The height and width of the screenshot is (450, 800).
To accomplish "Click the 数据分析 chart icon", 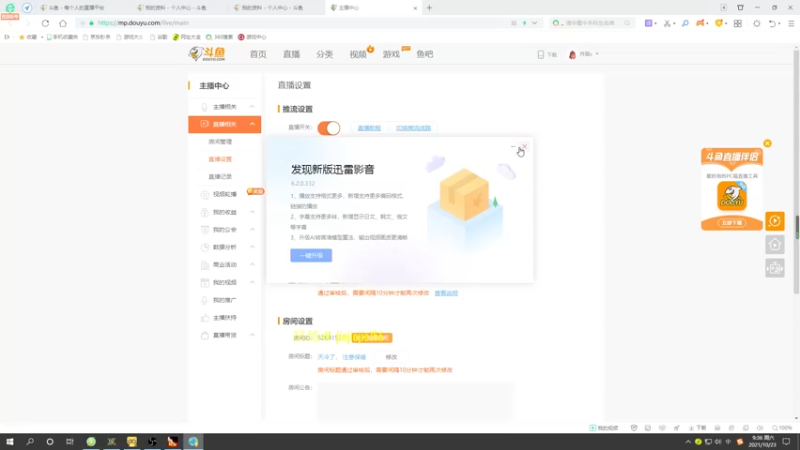I will click(x=205, y=247).
